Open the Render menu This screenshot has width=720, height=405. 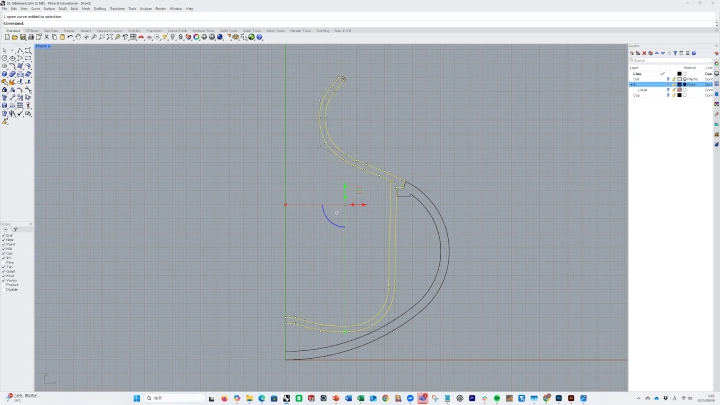(x=160, y=8)
